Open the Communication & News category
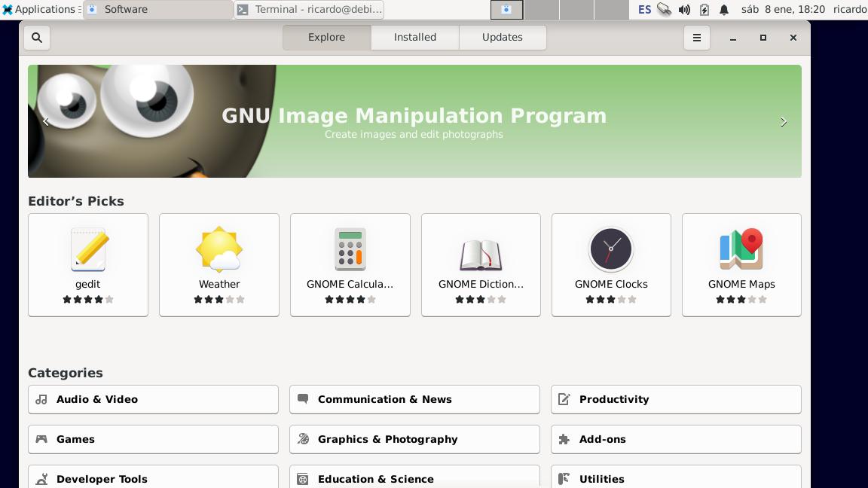This screenshot has height=488, width=868. coord(414,399)
